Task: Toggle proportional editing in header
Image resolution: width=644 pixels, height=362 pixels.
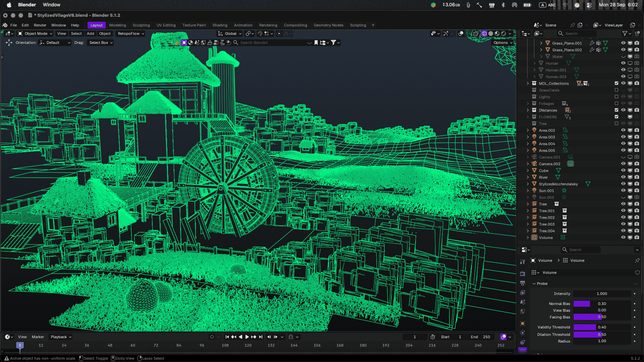Action: pyautogui.click(x=279, y=34)
